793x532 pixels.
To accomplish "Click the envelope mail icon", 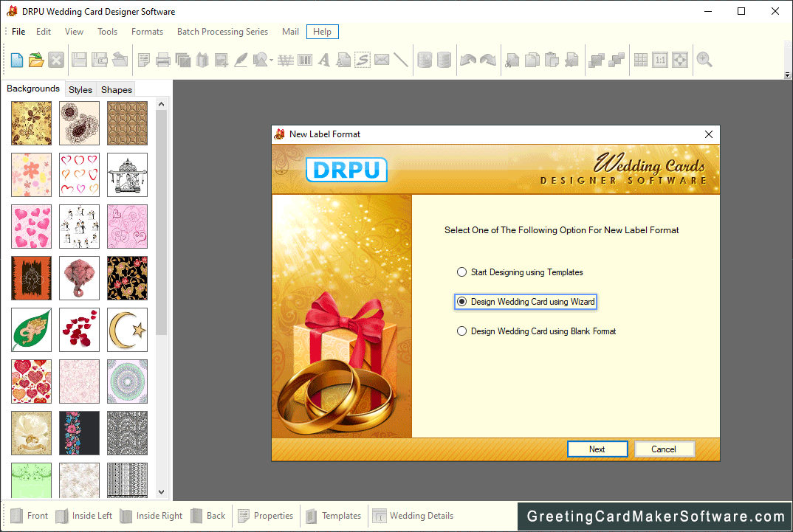I will click(382, 60).
